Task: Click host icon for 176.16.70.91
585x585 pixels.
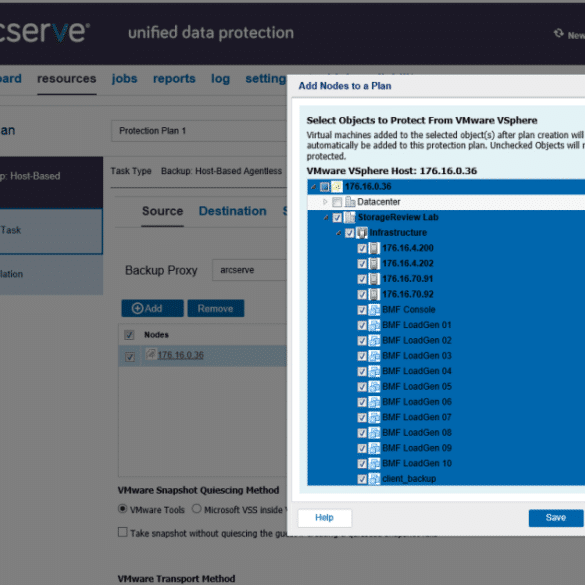Action: [x=374, y=279]
